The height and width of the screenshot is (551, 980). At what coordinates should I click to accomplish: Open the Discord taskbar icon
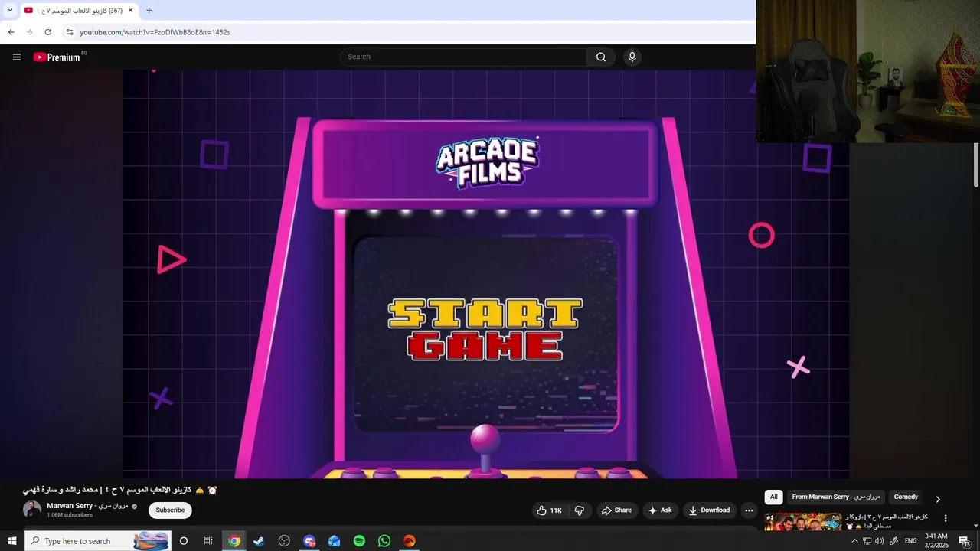pos(309,541)
